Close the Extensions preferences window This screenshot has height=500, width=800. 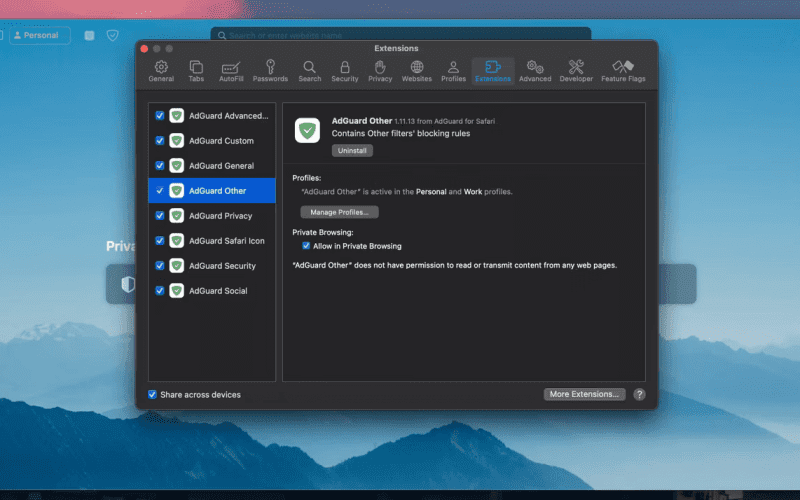pyautogui.click(x=144, y=48)
